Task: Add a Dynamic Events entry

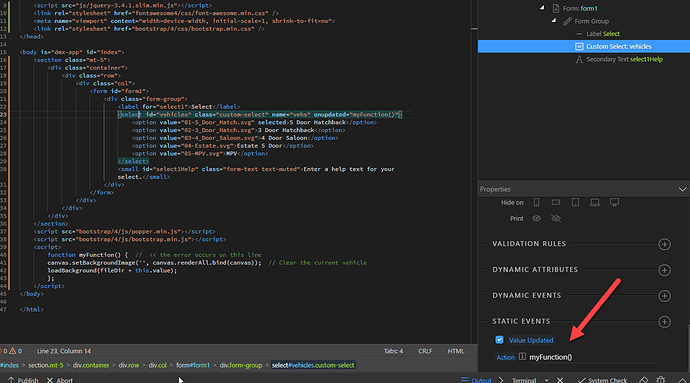Action: tap(664, 296)
